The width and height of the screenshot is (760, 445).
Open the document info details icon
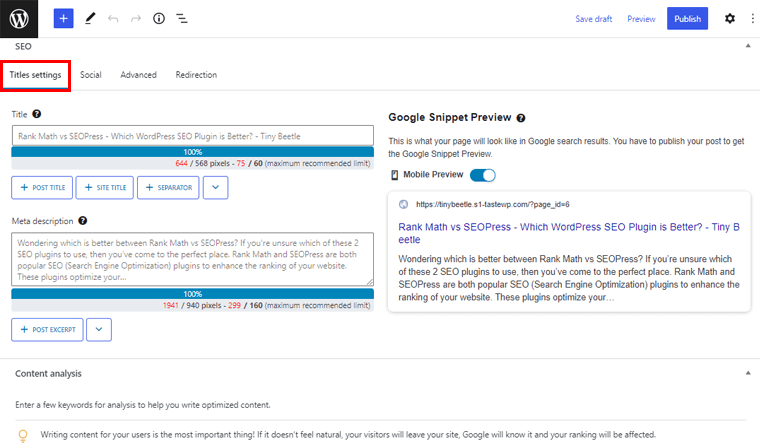[x=159, y=18]
